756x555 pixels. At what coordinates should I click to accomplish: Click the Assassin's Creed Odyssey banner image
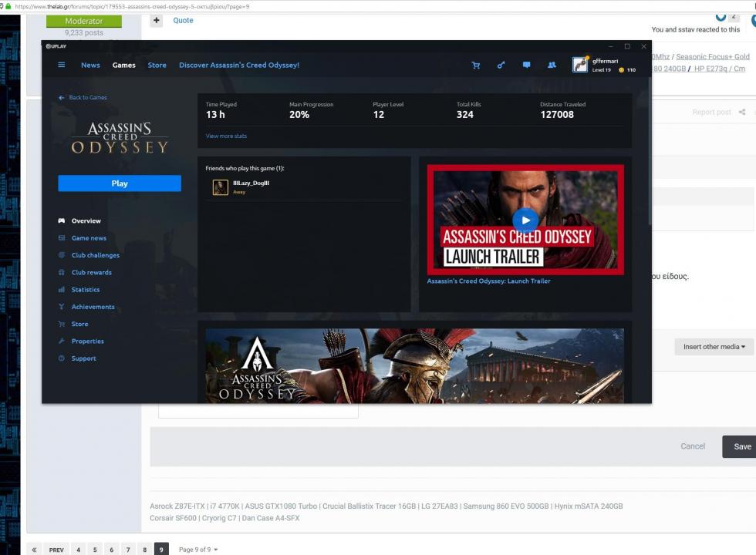(415, 366)
